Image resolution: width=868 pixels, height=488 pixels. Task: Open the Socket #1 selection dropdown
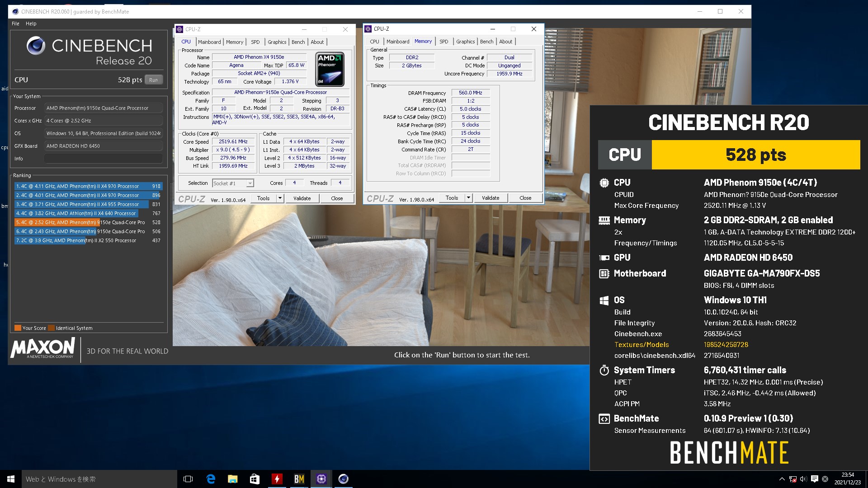233,183
